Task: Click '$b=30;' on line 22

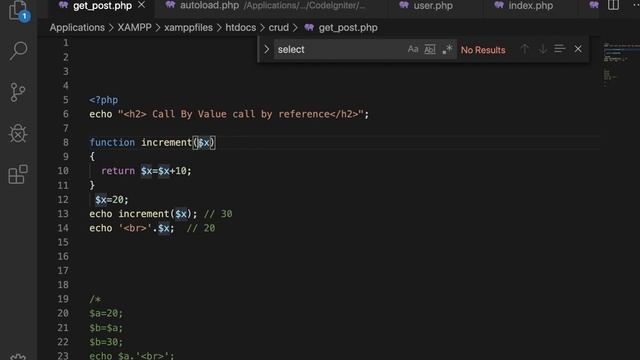Action: point(106,342)
